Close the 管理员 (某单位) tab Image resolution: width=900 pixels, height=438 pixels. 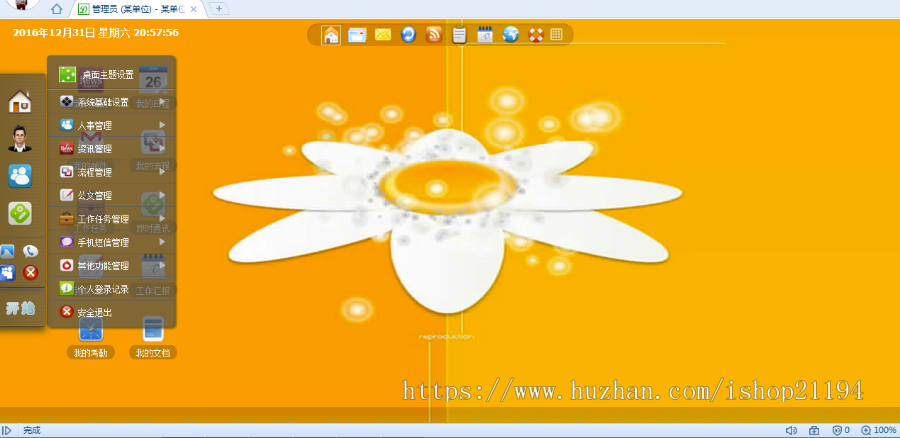tap(193, 9)
